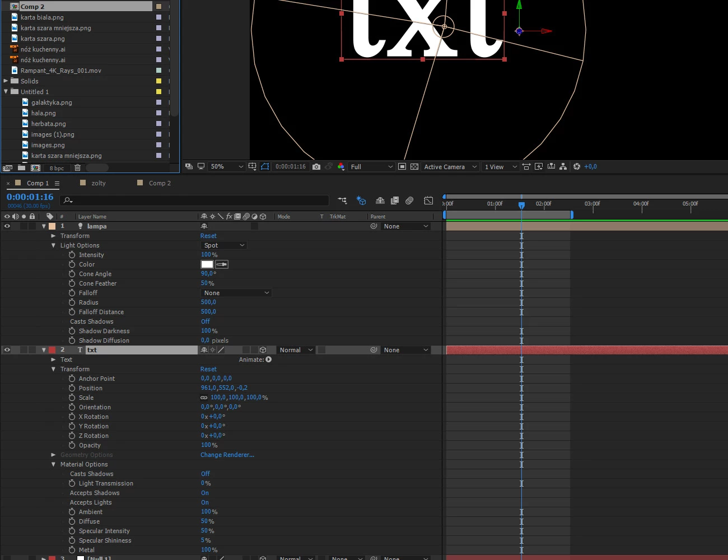Hide the lampa layer with eye icon
Image resolution: width=728 pixels, height=560 pixels.
[x=7, y=226]
